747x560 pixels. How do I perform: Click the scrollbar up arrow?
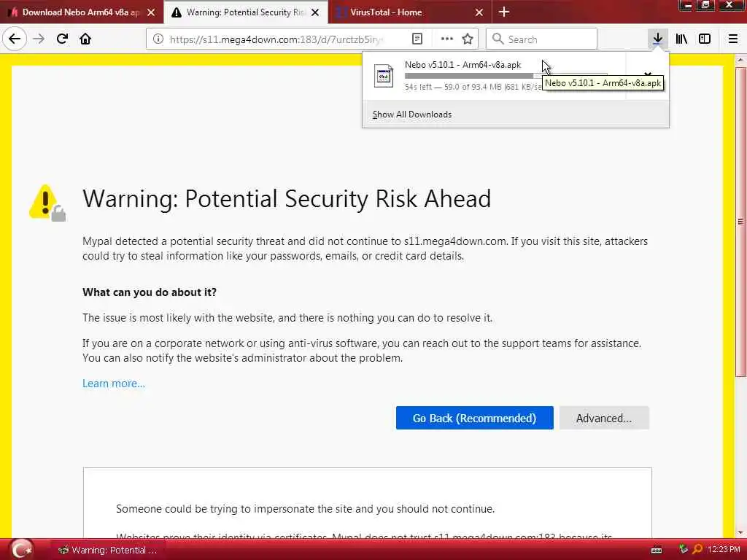741,61
